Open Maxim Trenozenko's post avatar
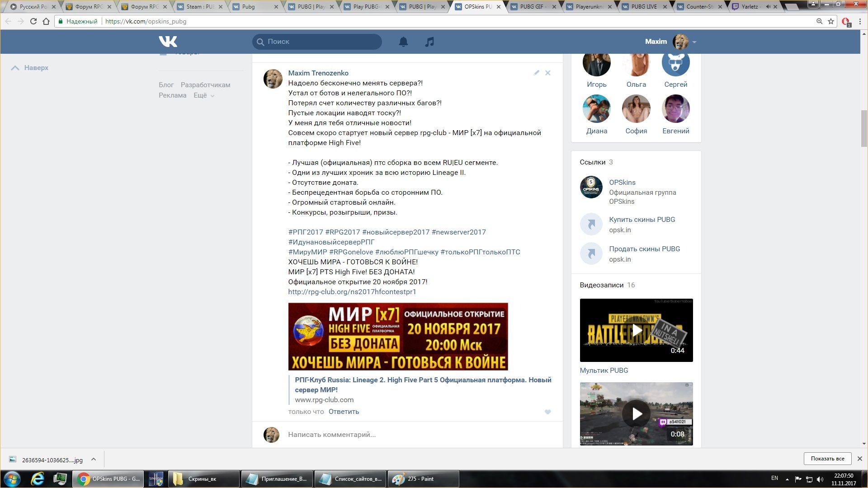Image resolution: width=868 pixels, height=488 pixels. 273,79
